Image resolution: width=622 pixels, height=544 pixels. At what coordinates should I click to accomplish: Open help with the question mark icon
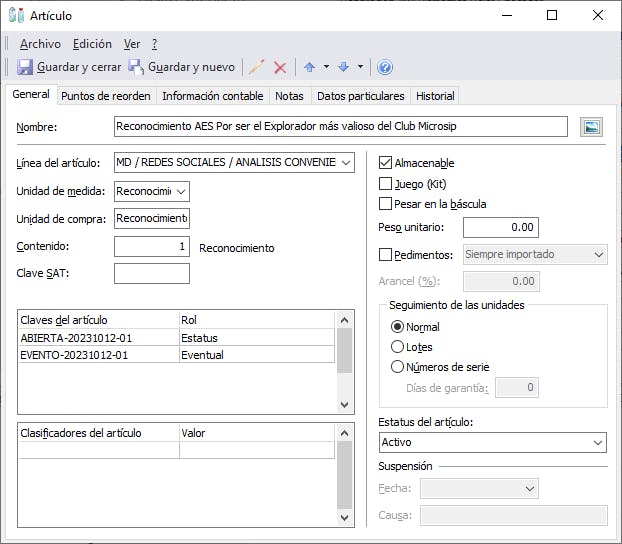tap(385, 67)
